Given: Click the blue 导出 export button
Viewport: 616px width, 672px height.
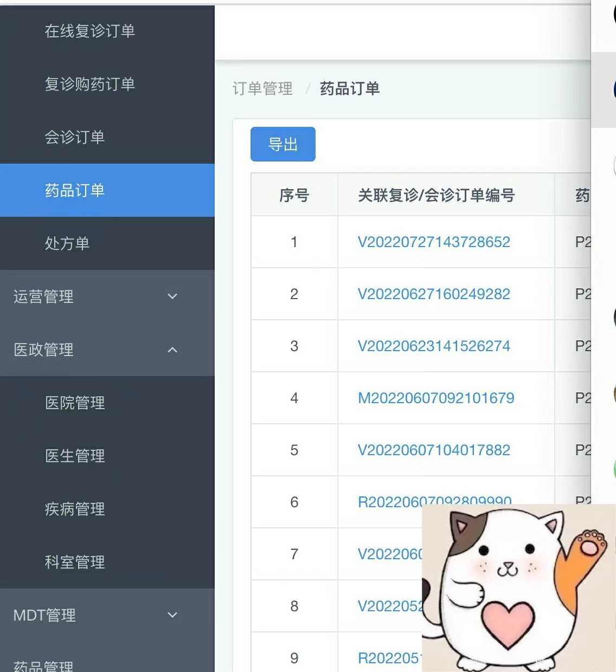Looking at the screenshot, I should pos(283,144).
